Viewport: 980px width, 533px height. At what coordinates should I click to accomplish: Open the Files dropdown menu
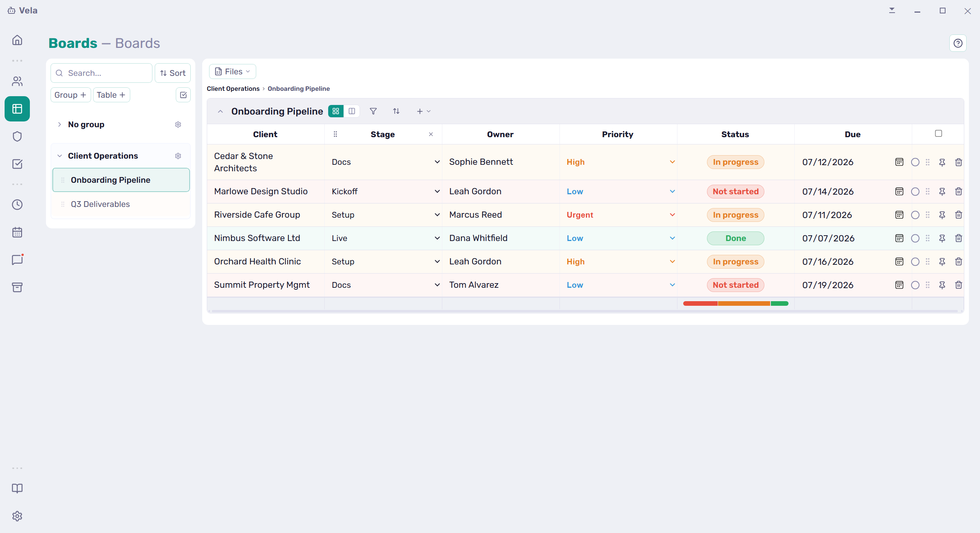pyautogui.click(x=232, y=72)
